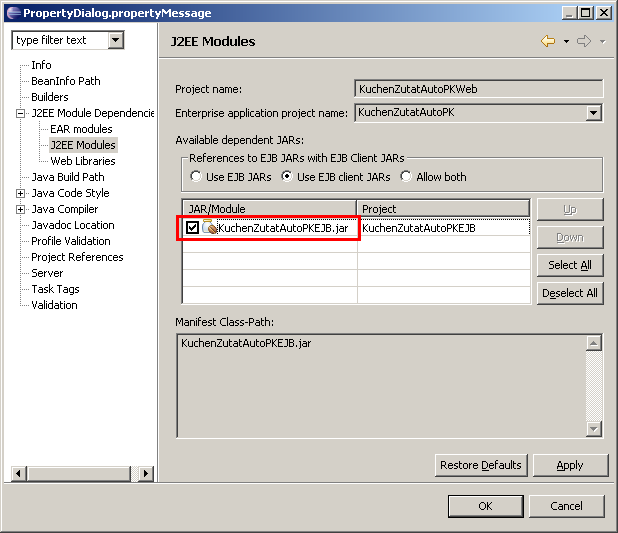Click the forward navigation arrow icon
This screenshot has width=618, height=533.
pos(584,41)
